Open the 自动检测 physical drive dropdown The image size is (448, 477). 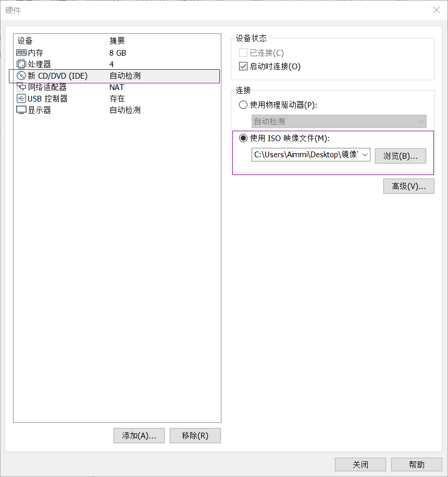pyautogui.click(x=339, y=121)
